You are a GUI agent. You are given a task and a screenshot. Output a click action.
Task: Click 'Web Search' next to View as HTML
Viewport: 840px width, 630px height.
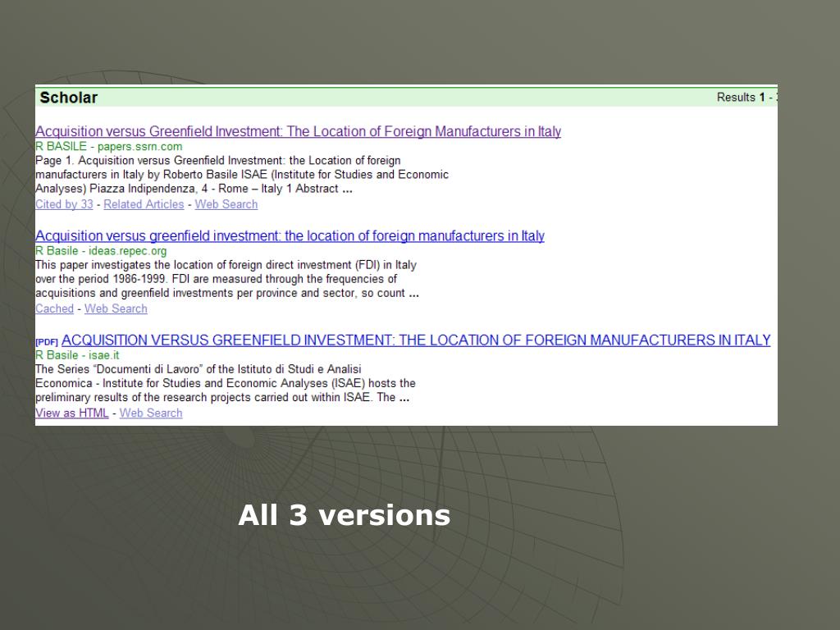click(x=151, y=413)
